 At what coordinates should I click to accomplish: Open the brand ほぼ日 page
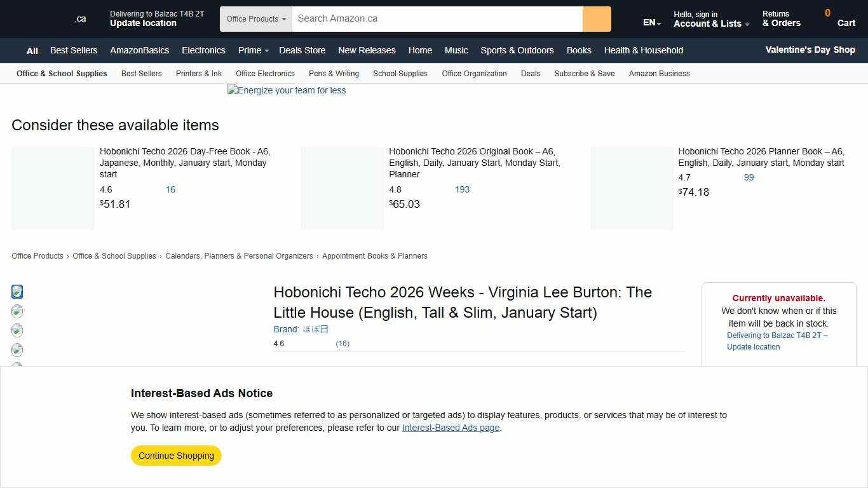pyautogui.click(x=316, y=329)
